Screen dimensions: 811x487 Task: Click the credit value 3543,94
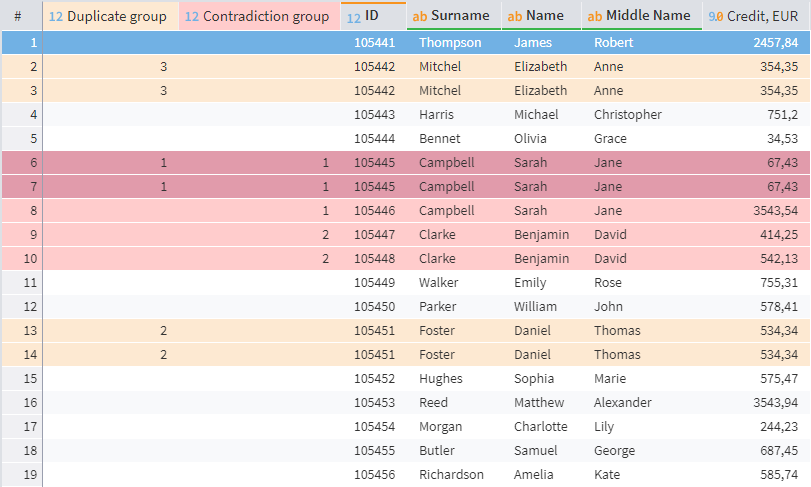775,402
